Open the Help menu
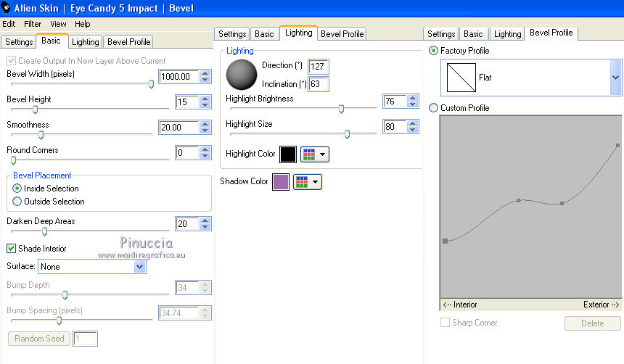Screen dimensions: 624x364 tap(83, 24)
